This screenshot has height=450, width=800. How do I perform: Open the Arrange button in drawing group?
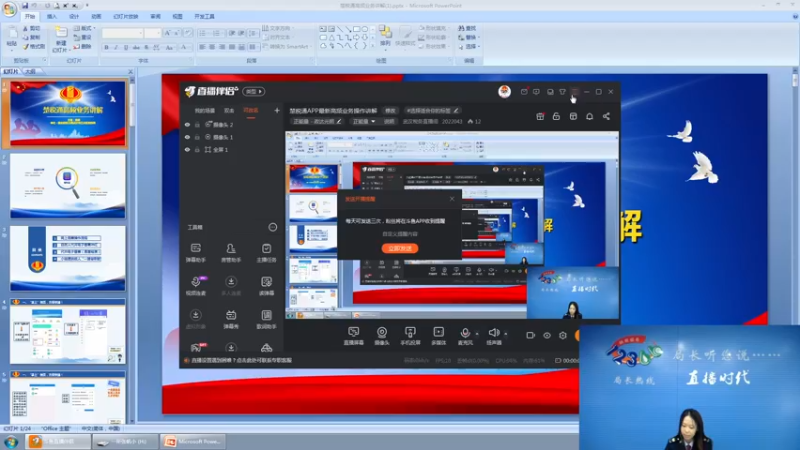(386, 36)
